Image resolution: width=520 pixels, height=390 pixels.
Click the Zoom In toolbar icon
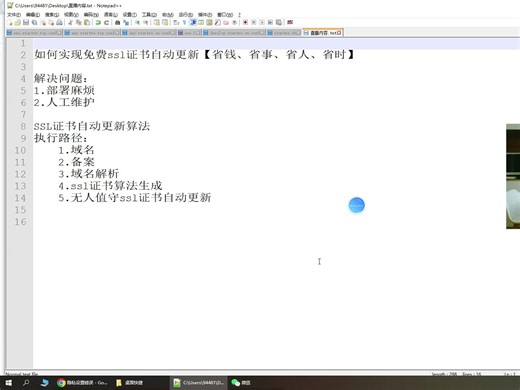137,23
